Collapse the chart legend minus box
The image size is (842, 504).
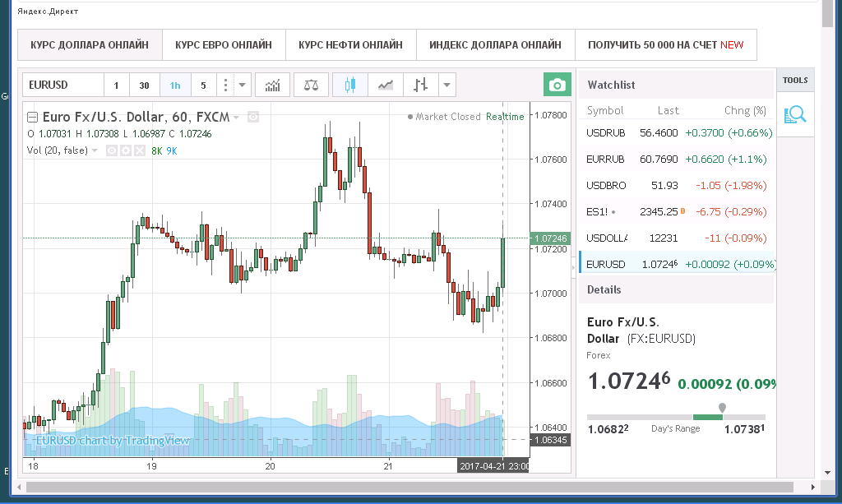(32, 117)
